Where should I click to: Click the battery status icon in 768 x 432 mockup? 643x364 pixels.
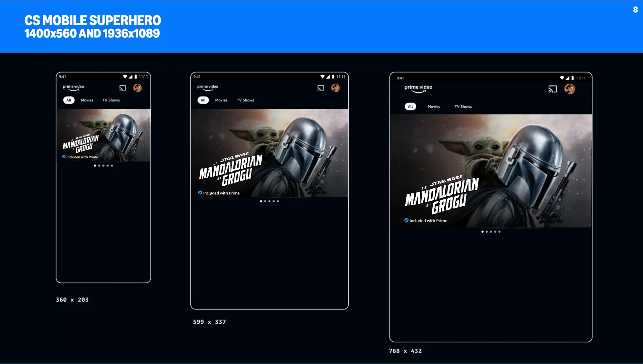click(573, 78)
